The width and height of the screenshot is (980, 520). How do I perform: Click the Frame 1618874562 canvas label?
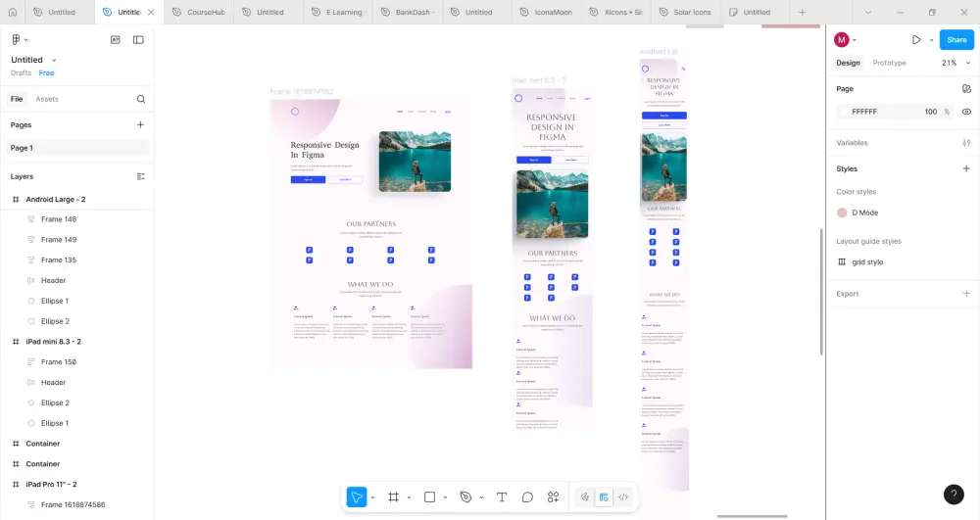pos(302,92)
